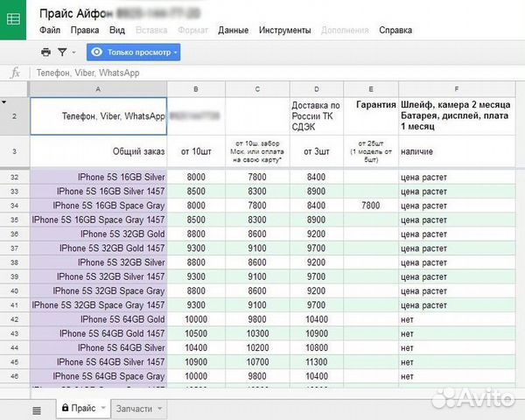
Task: Open the Прайс tab dropdown arrow
Action: click(x=103, y=408)
